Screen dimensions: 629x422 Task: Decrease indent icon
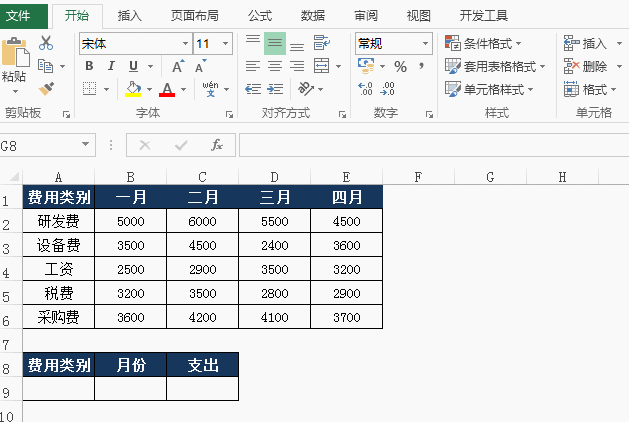tap(253, 89)
